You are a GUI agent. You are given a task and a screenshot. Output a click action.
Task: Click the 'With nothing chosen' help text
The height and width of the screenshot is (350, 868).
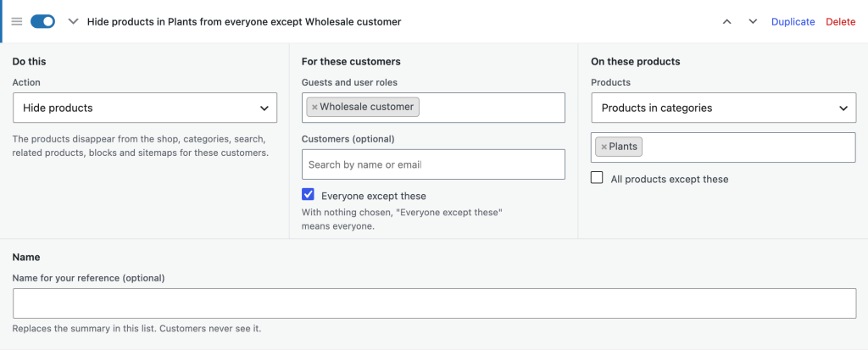[402, 219]
